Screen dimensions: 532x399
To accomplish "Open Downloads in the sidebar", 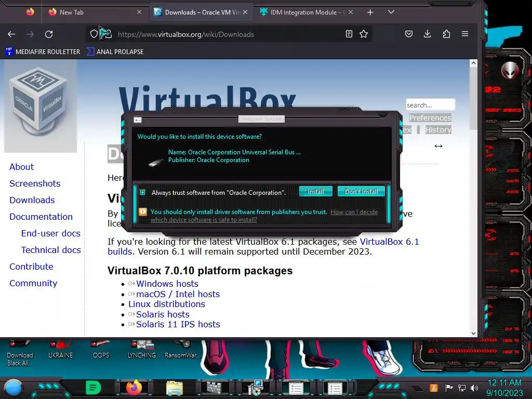I will tap(32, 200).
